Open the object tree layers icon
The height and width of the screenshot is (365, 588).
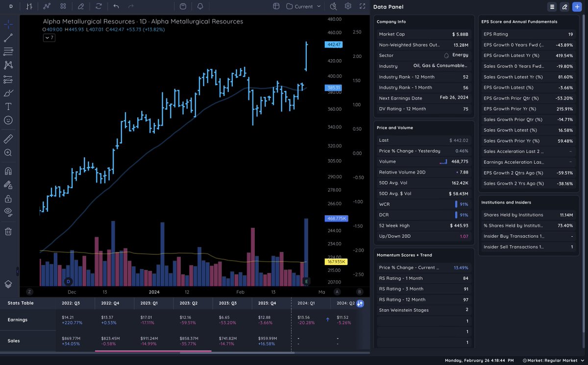pos(8,284)
